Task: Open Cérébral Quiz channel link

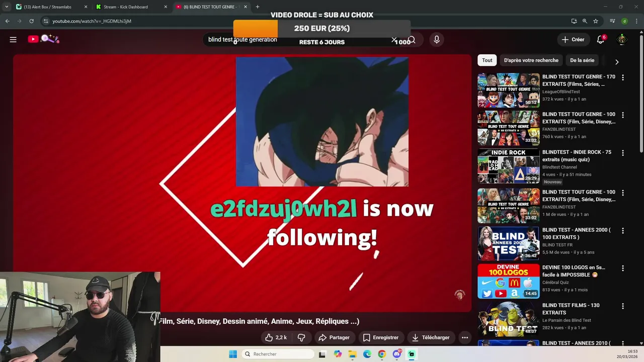Action: click(558, 282)
